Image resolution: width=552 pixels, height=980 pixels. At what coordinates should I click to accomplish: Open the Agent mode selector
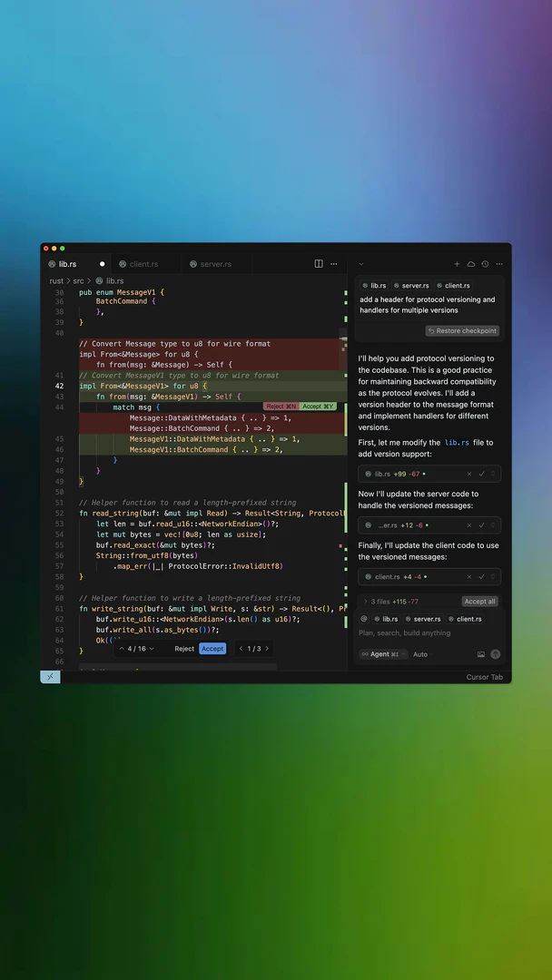(x=379, y=654)
